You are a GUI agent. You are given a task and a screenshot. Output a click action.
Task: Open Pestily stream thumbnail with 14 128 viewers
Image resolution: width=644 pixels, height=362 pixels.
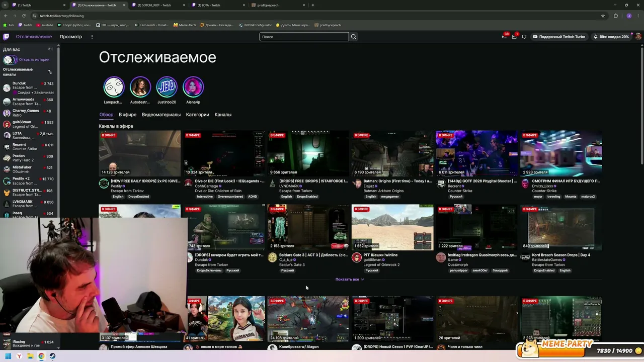pos(139,153)
